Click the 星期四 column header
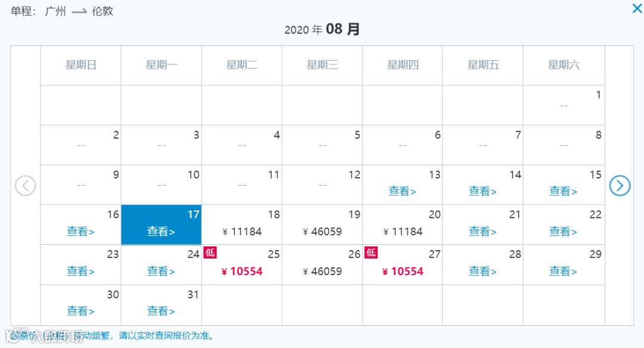The height and width of the screenshot is (348, 644). [403, 65]
